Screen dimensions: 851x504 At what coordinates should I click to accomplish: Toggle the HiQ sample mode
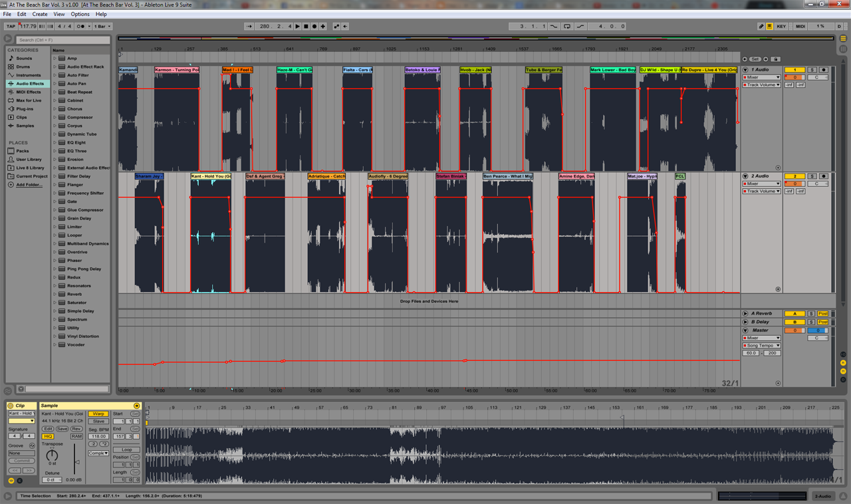pos(48,436)
